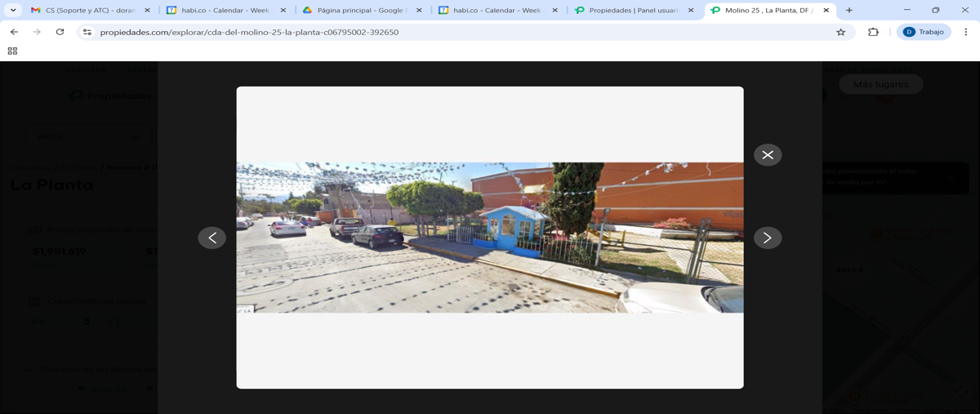Go forward in browser history

(37, 32)
